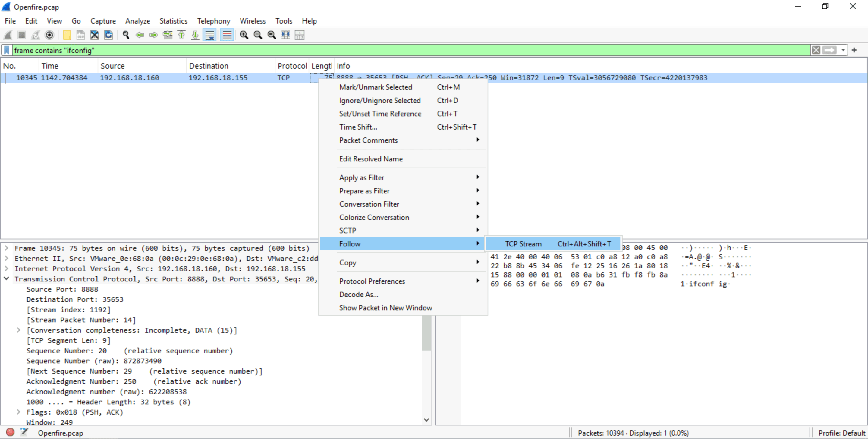Expand Colorize Conversation submenu
This screenshot has height=439, width=868.
coord(403,217)
